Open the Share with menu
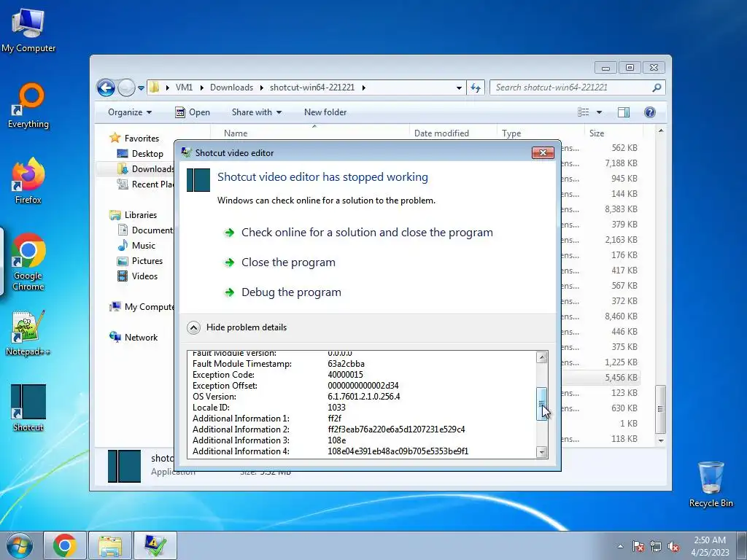The image size is (747, 560). click(x=256, y=112)
